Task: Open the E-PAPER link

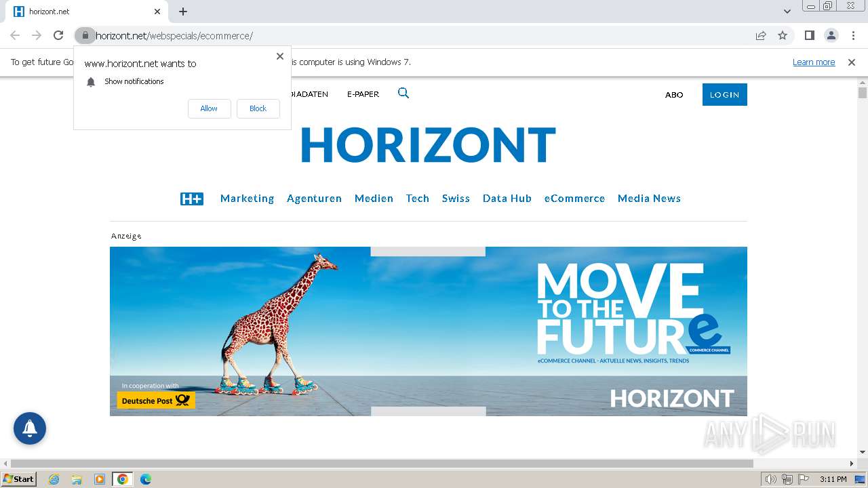Action: (363, 94)
